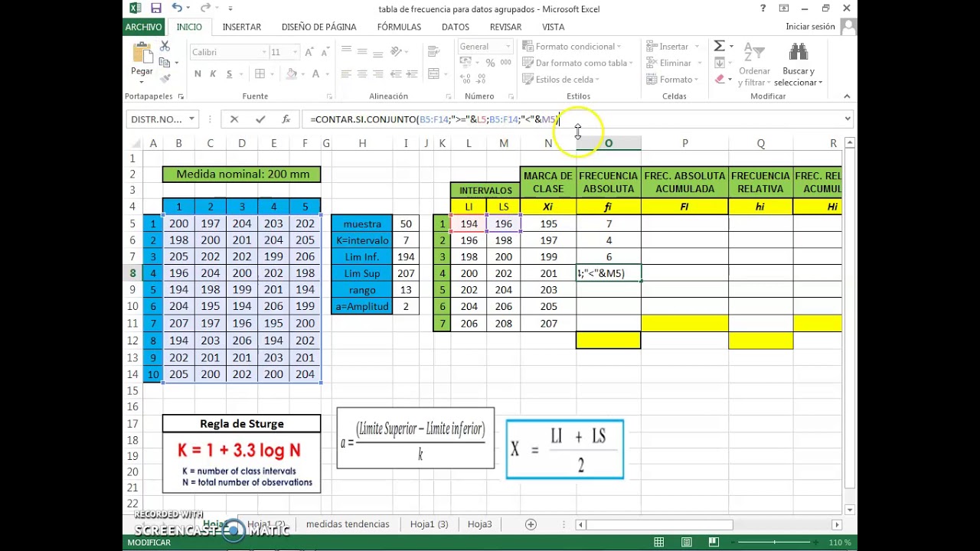Screen dimensions: 980x551
Task: Select the Format Painter brush
Action: [165, 79]
